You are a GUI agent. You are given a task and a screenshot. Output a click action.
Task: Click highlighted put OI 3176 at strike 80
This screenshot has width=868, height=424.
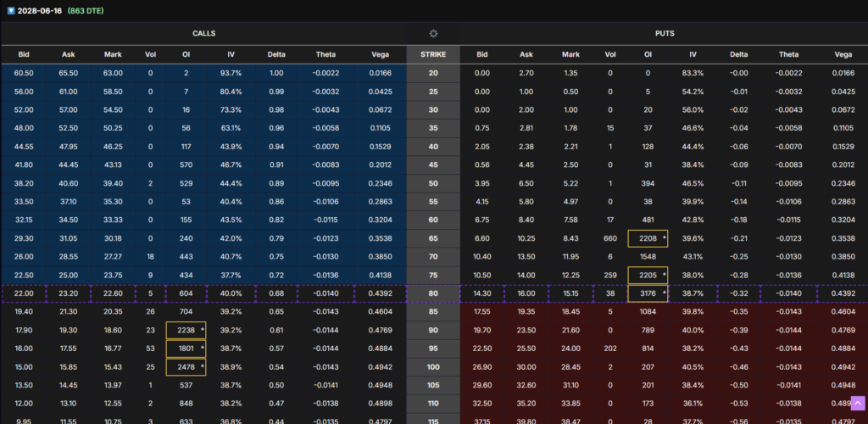point(648,293)
